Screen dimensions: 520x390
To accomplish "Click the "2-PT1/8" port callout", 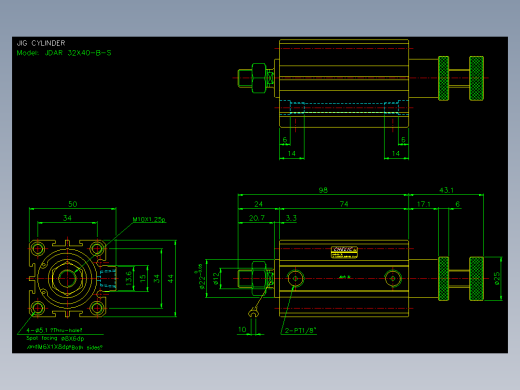I will pos(300,330).
